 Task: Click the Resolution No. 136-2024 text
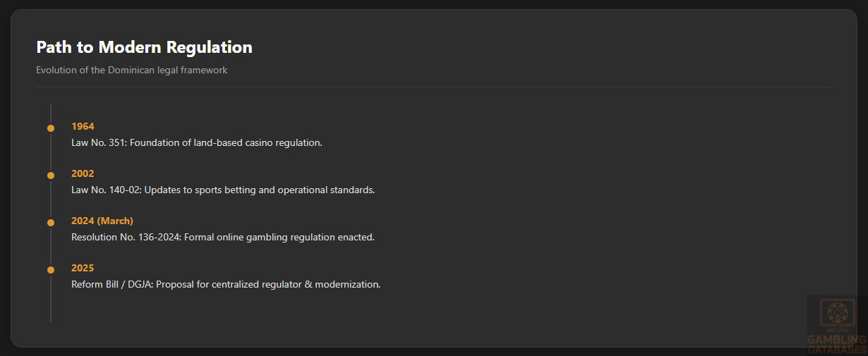tap(126, 237)
